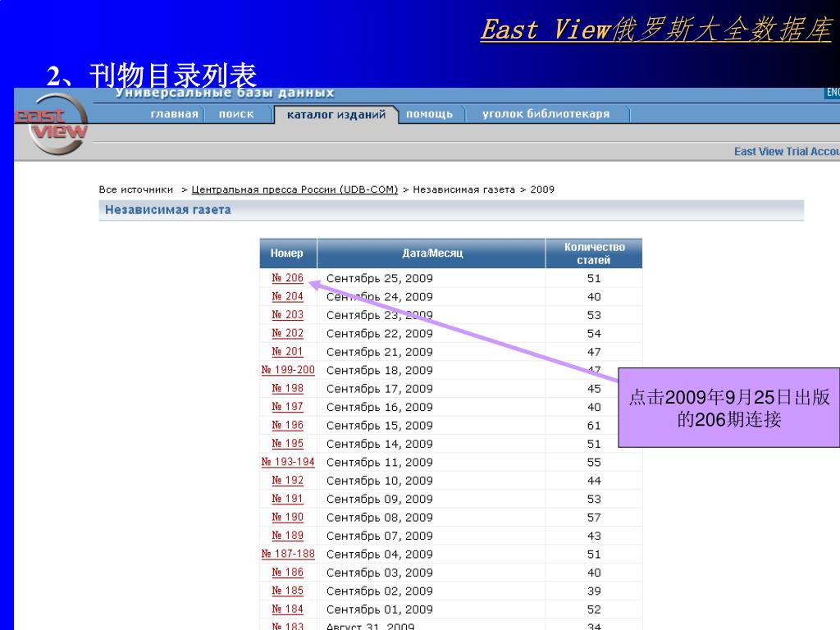Click the 2009 breadcrumb item

coord(542,189)
